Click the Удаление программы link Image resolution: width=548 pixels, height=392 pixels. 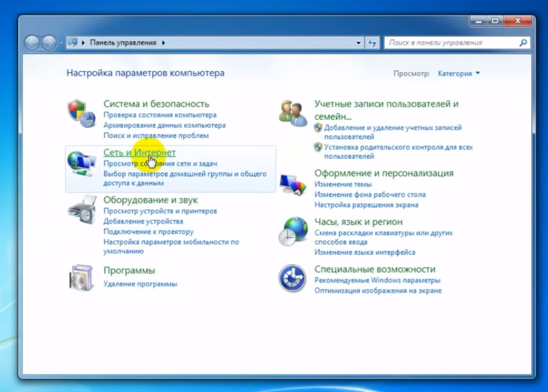140,284
